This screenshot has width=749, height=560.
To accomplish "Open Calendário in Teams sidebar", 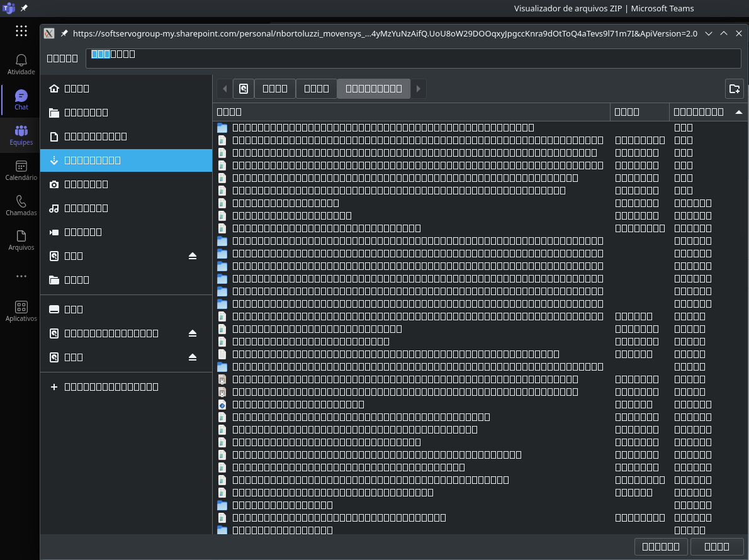I will 21,171.
